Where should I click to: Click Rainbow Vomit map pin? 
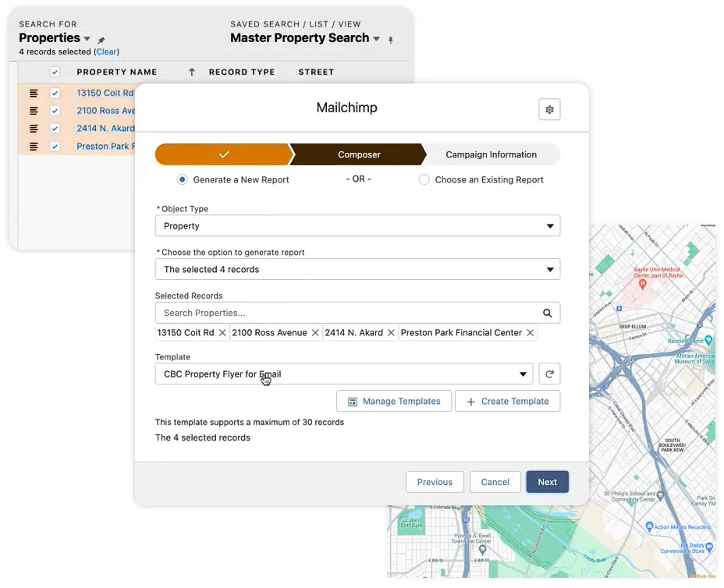(708, 341)
